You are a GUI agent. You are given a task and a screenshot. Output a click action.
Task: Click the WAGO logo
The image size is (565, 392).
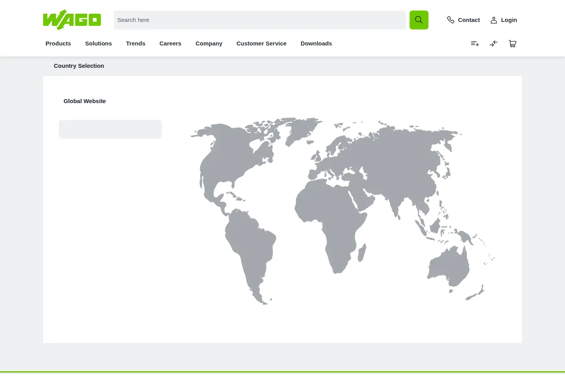pyautogui.click(x=72, y=20)
